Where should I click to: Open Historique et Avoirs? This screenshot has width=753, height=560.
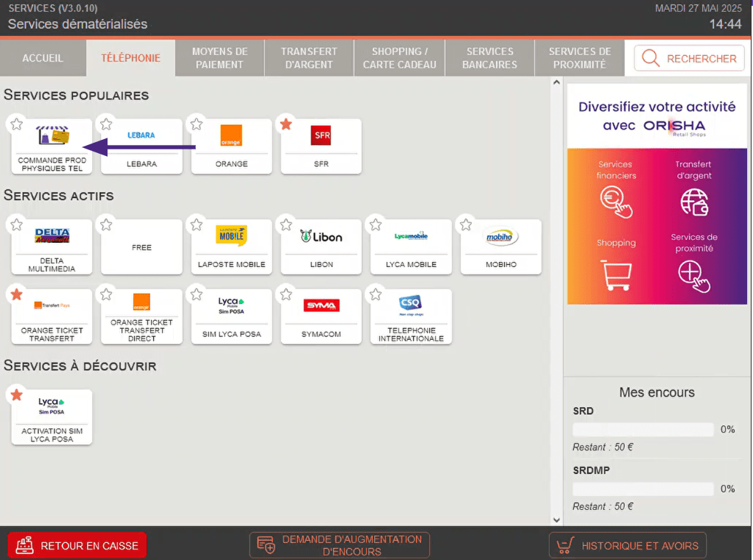point(628,545)
